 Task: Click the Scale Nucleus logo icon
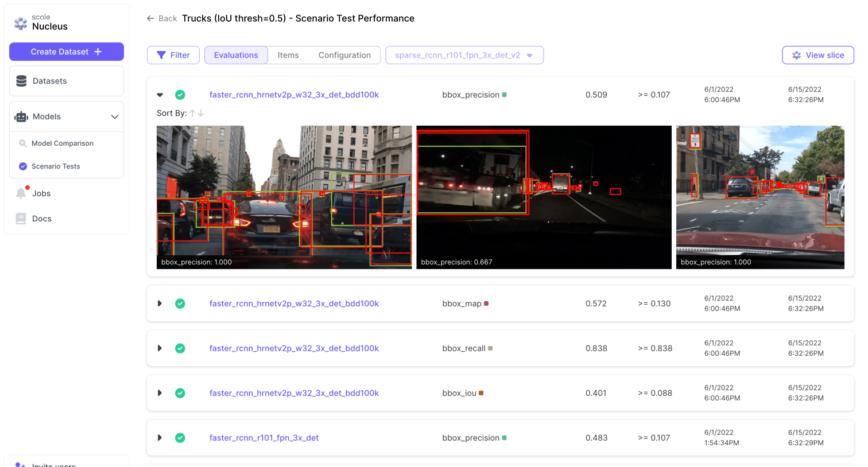point(21,23)
